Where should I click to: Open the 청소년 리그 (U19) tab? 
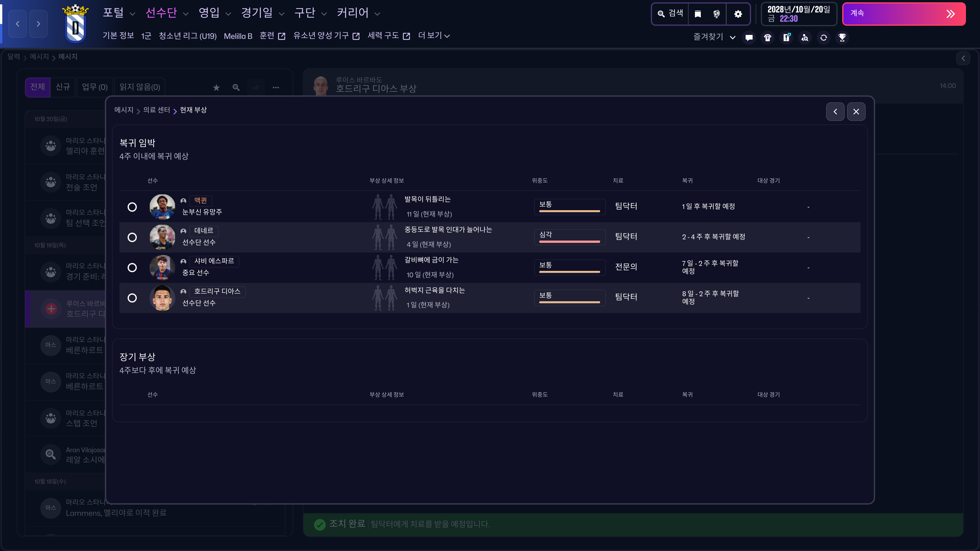click(187, 36)
